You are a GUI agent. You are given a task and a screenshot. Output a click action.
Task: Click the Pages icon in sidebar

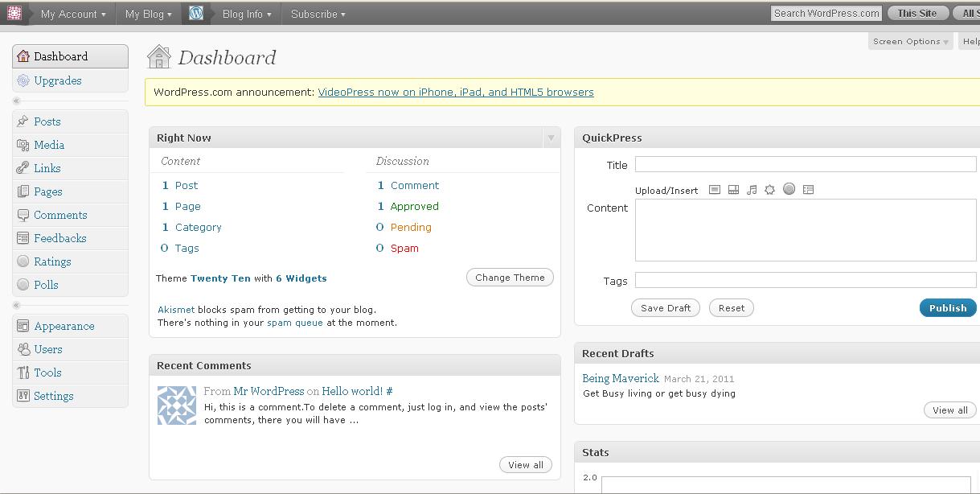pyautogui.click(x=23, y=191)
